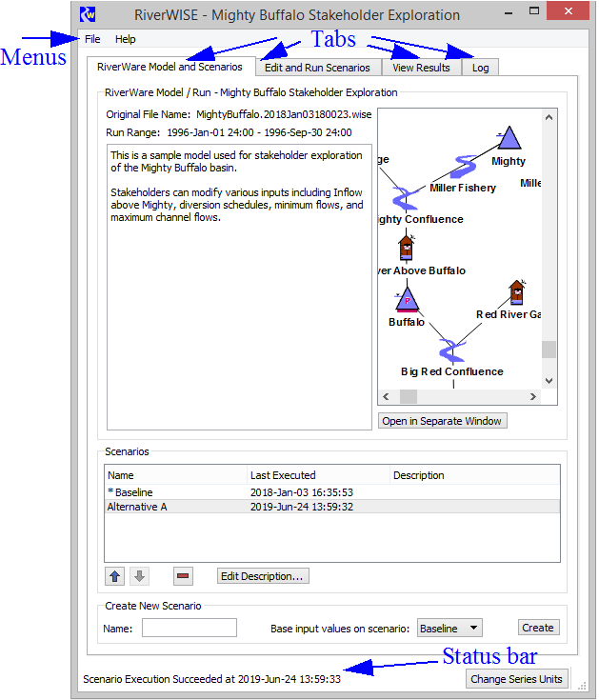Move scenario up with blue arrow
Screen dimensions: 599x700
[114, 575]
